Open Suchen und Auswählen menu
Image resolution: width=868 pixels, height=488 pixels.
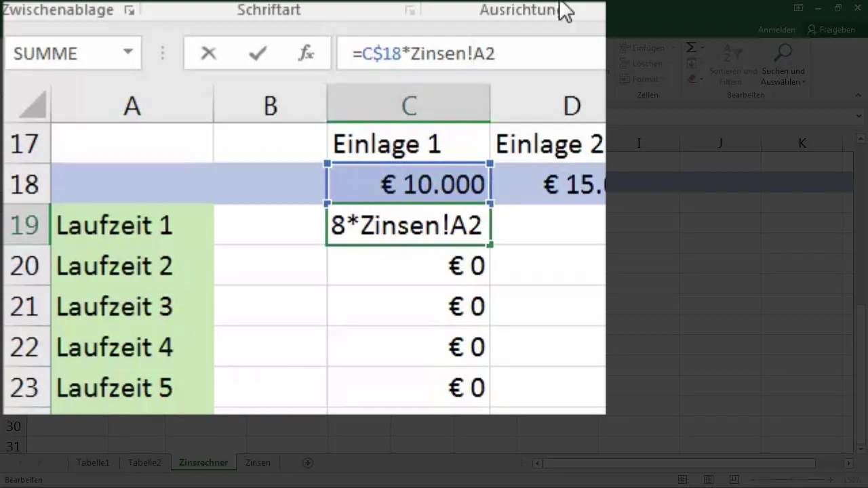783,64
